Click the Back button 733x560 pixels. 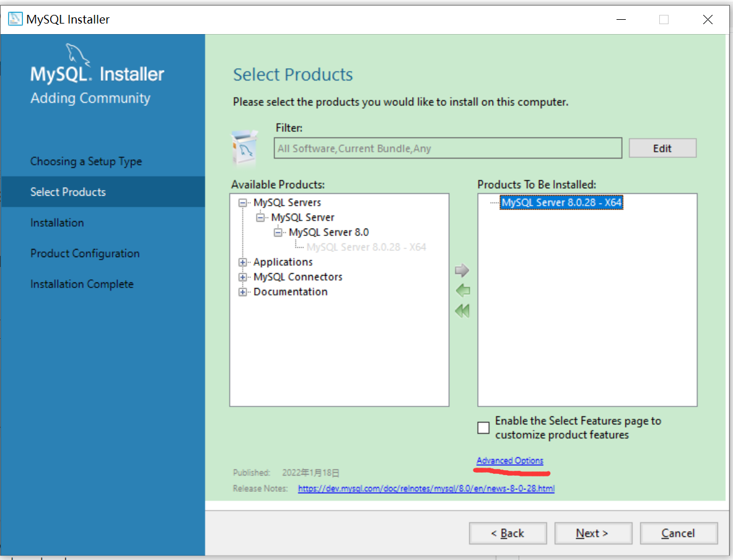pos(507,533)
